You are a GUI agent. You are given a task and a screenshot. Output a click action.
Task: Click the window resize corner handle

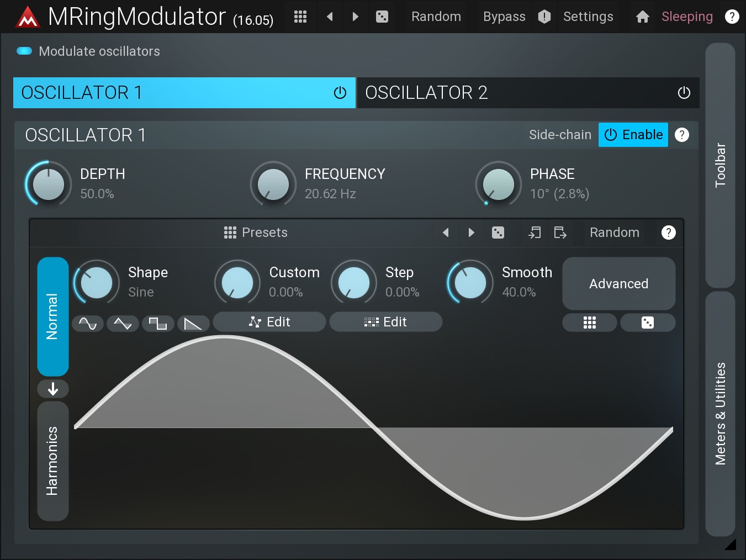click(x=731, y=545)
